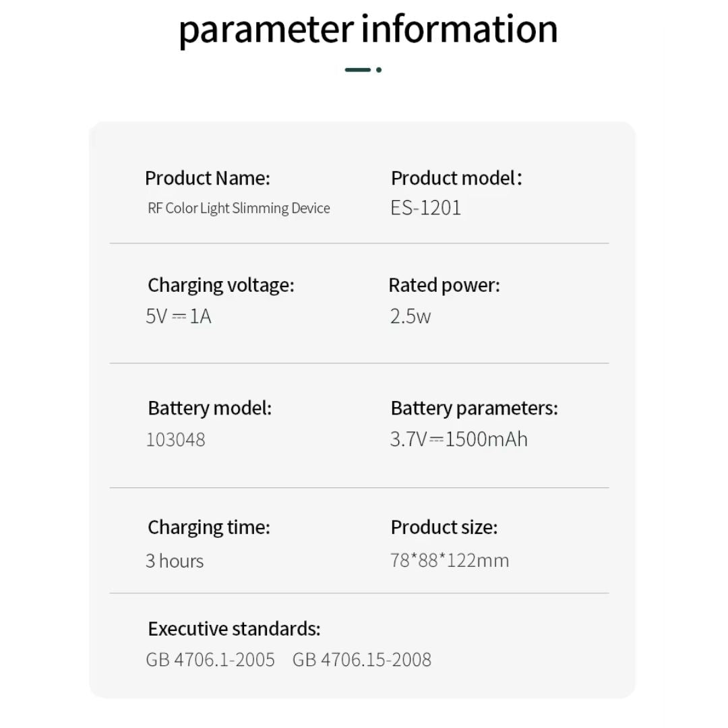This screenshot has height=728, width=728.
Task: Select the 'Charging time:' label
Action: pos(209,527)
